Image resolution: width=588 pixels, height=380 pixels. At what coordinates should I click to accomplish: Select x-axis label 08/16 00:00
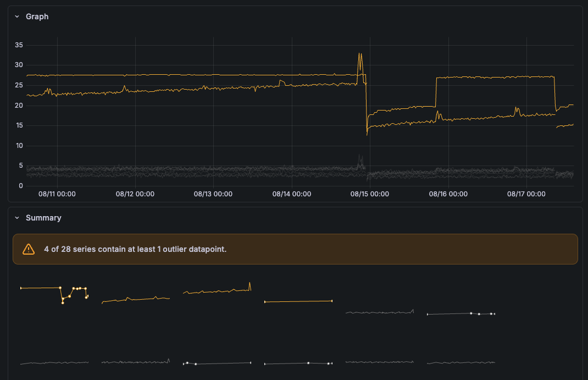(x=448, y=194)
